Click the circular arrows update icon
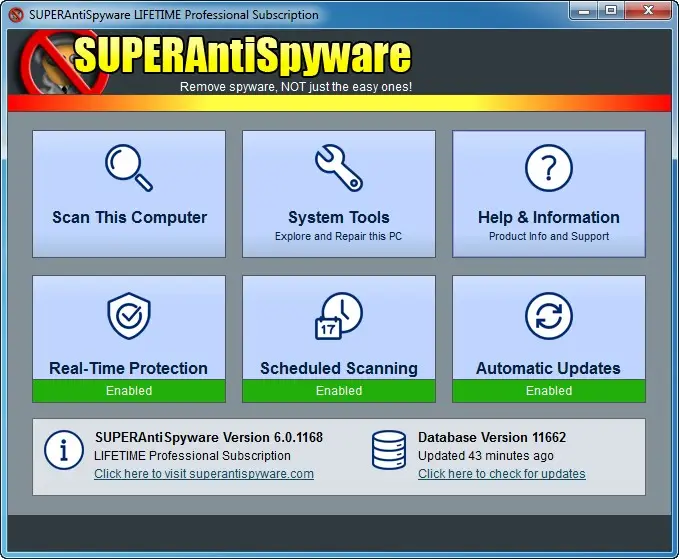679x559 pixels. 549,316
